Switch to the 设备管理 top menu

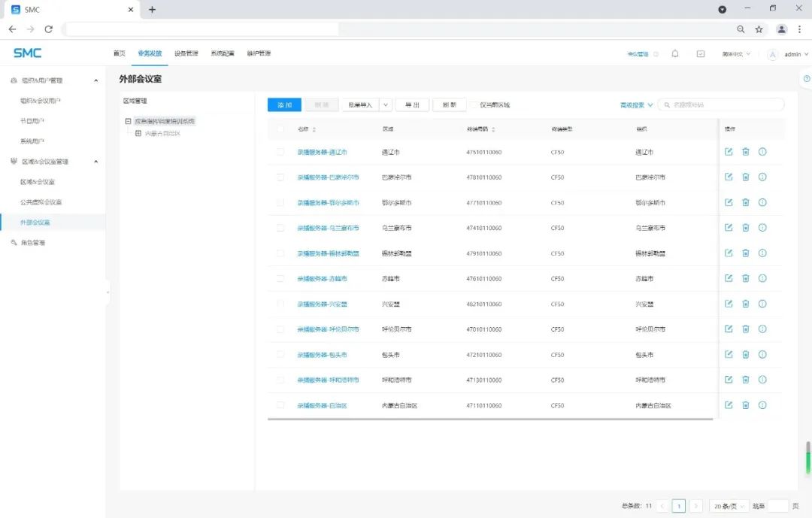(x=186, y=54)
